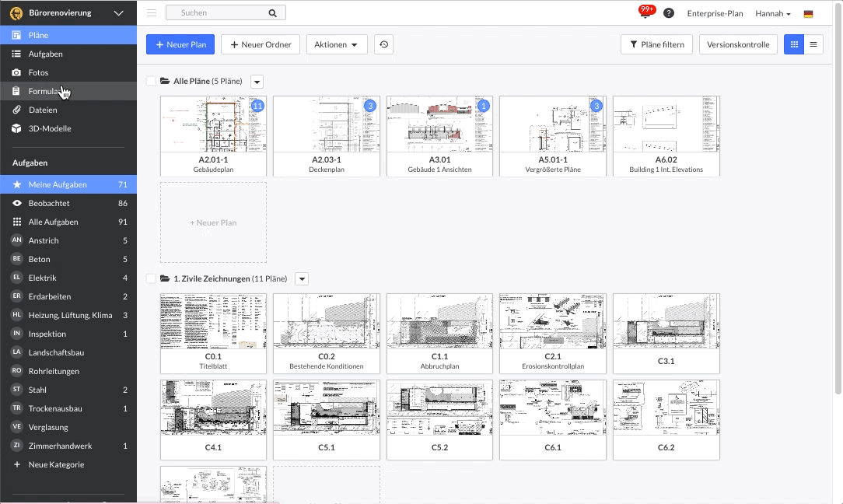Toggle Beobachtet eye filter

pyautogui.click(x=16, y=203)
